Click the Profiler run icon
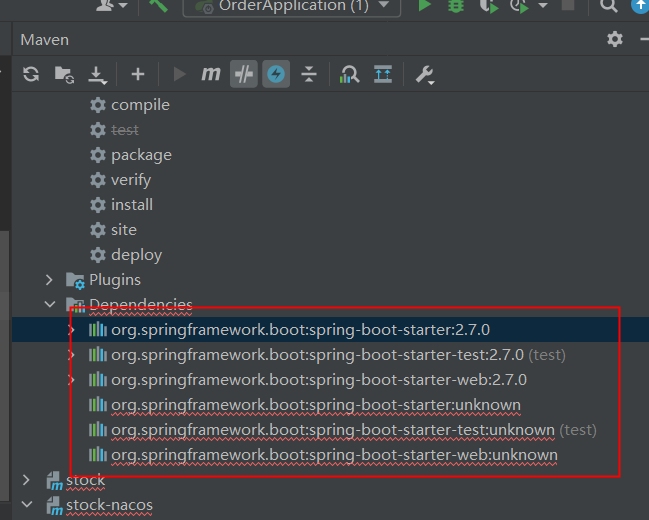 (520, 6)
